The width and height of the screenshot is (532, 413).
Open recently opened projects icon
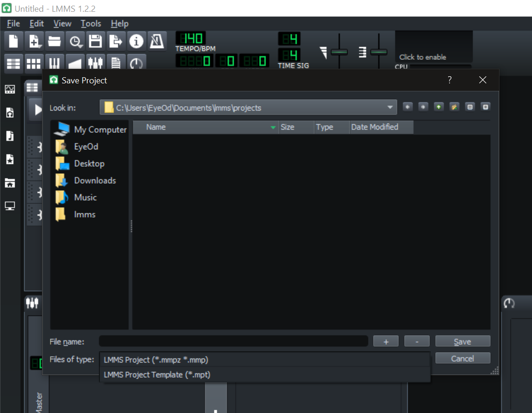coord(75,41)
